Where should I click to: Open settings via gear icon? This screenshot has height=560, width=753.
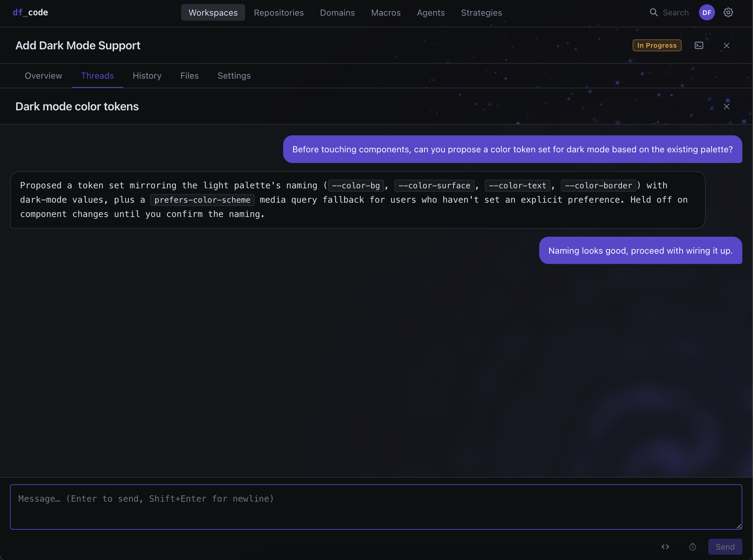point(728,13)
